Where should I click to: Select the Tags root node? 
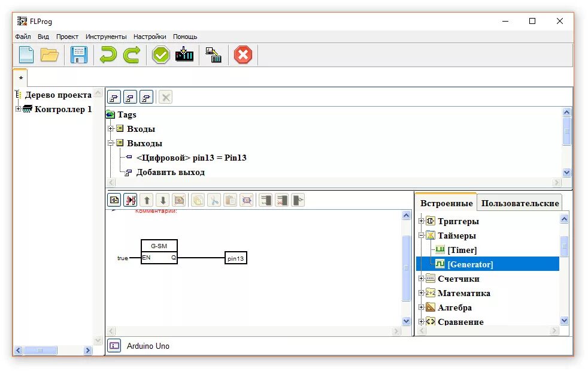(x=127, y=114)
